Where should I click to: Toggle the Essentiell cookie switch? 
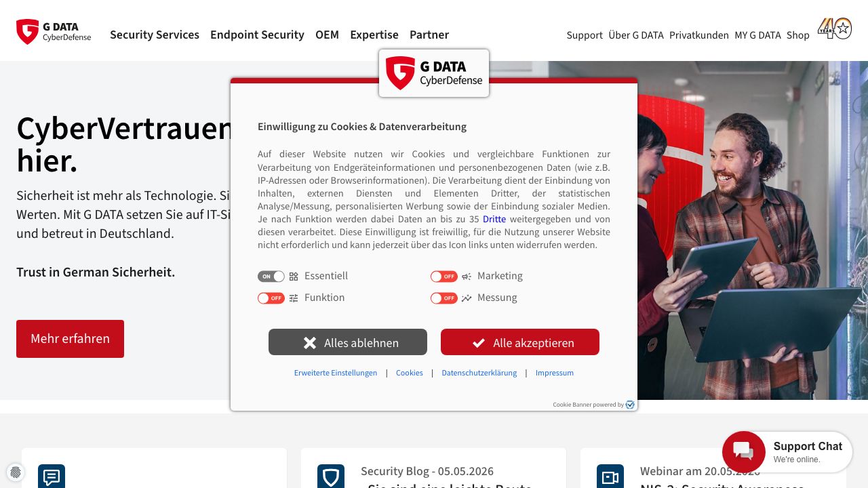[x=271, y=277]
